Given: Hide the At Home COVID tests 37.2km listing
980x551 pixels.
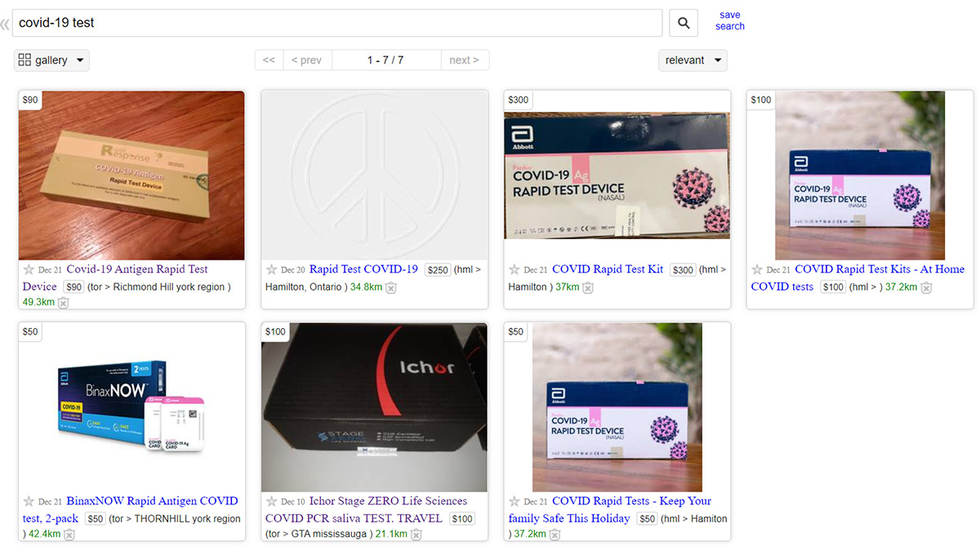Looking at the screenshot, I should pos(926,287).
